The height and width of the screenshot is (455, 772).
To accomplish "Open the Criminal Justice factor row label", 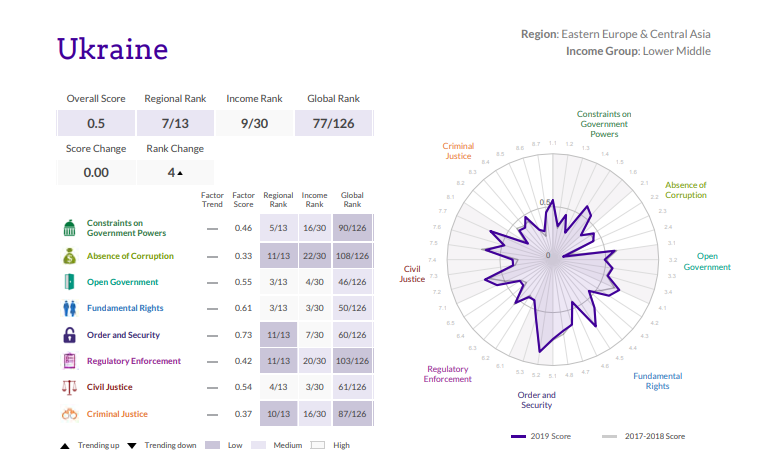I will coord(117,413).
